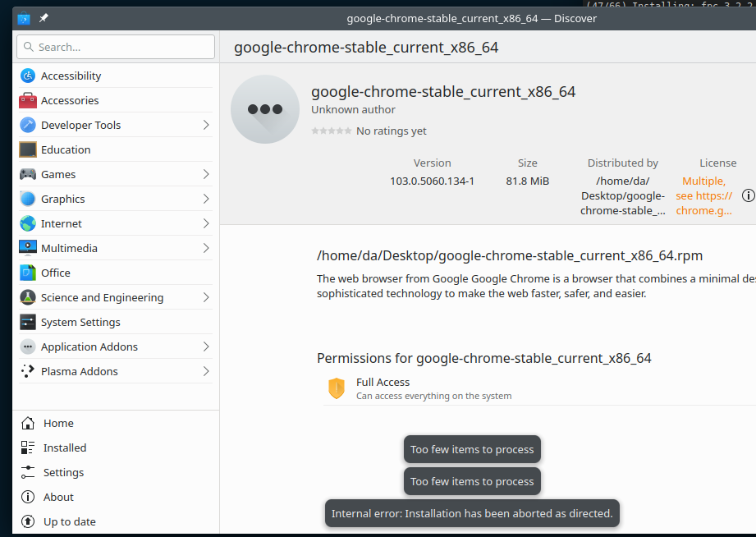The image size is (756, 537).
Task: Expand the Multimedia category chevron
Action: coord(206,248)
